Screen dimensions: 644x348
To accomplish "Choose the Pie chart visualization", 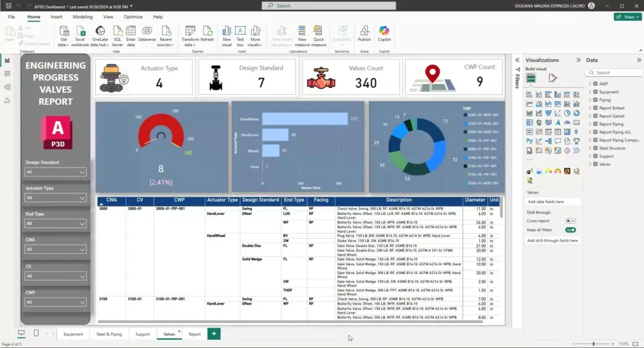I will [x=567, y=113].
